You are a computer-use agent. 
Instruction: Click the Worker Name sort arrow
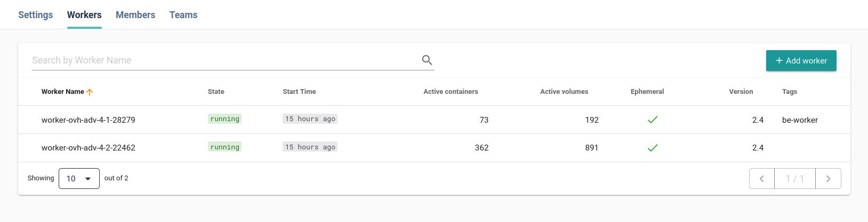click(x=90, y=92)
